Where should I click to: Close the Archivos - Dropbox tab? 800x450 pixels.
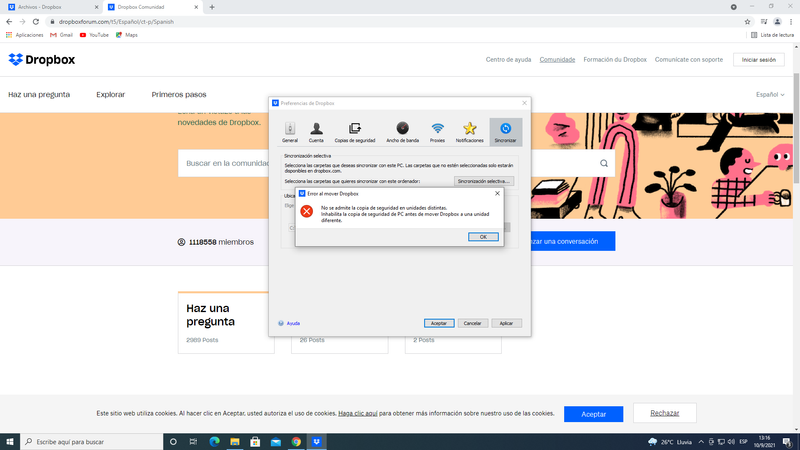(x=96, y=7)
